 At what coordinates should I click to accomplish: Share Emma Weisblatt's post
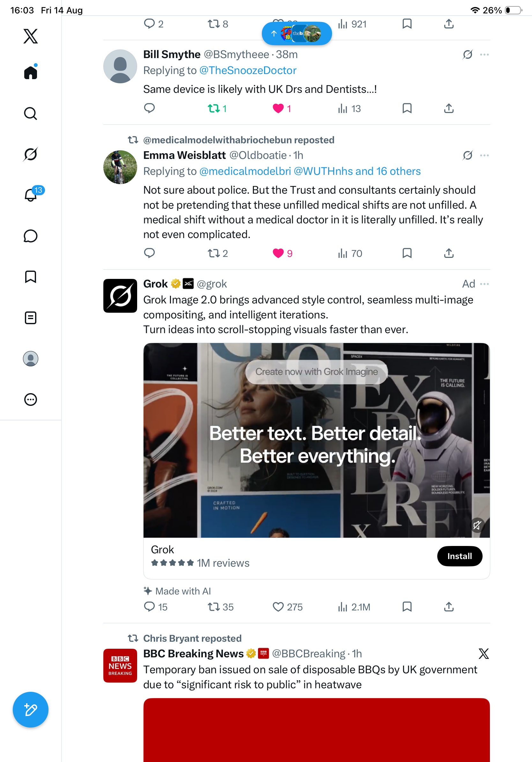(449, 253)
